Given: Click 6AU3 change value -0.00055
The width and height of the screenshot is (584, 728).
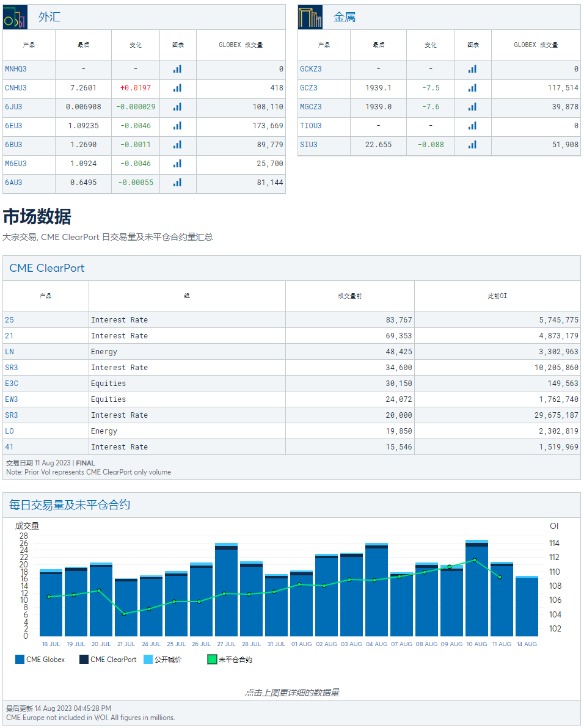Looking at the screenshot, I should point(136,183).
